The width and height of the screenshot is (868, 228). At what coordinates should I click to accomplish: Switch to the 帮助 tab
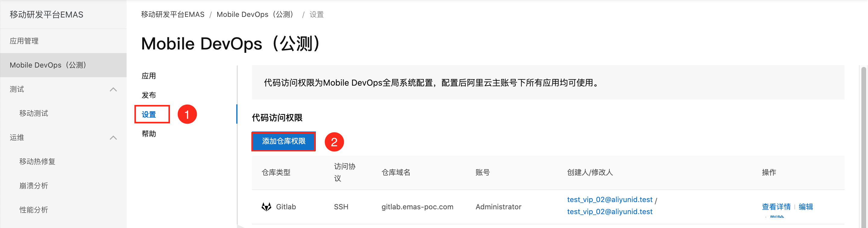tap(149, 134)
